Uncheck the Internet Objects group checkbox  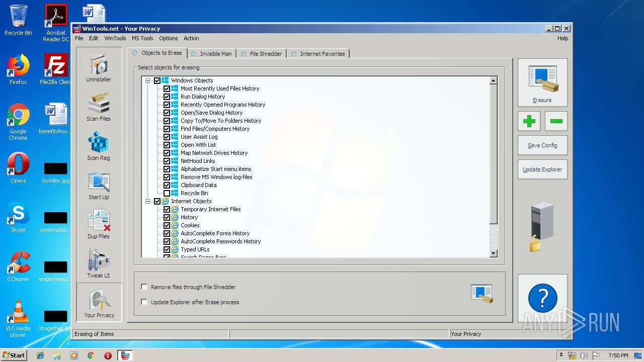(x=157, y=201)
